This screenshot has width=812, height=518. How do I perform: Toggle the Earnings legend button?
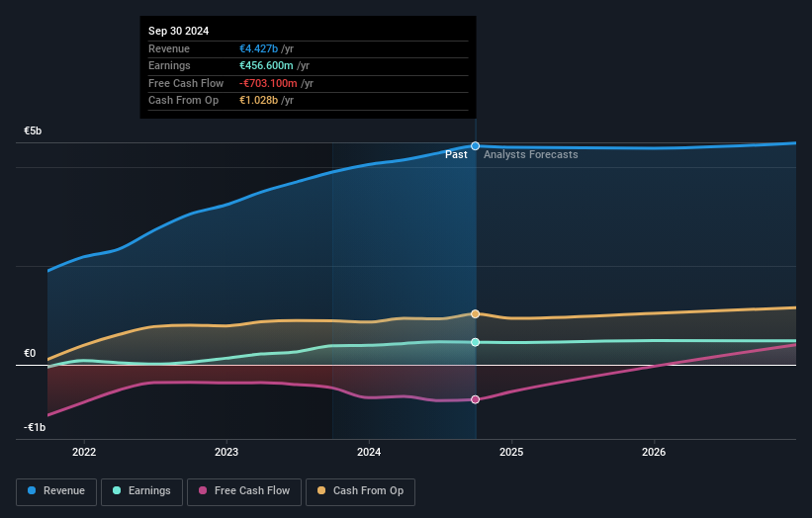click(x=141, y=491)
